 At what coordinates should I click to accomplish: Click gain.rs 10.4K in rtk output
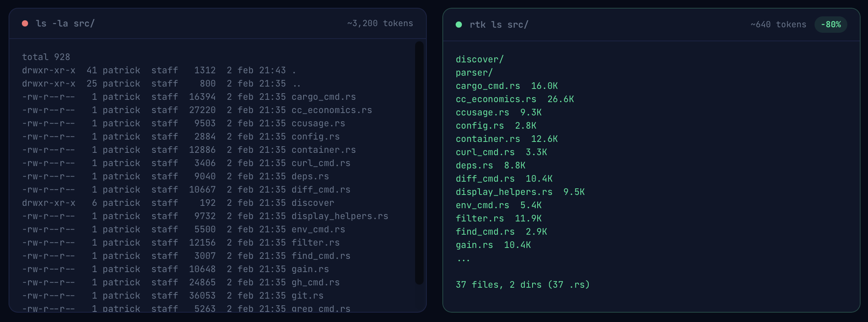tap(493, 245)
